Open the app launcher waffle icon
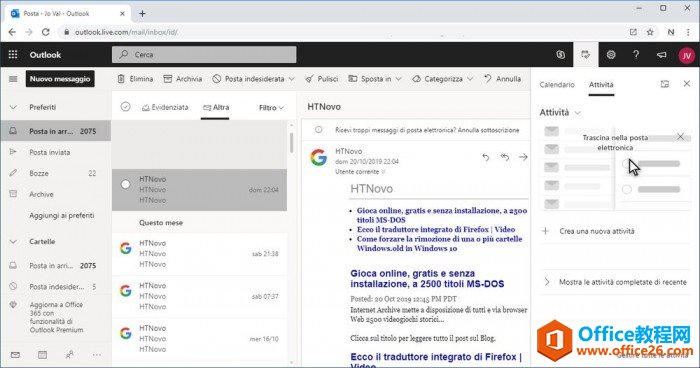 click(13, 54)
